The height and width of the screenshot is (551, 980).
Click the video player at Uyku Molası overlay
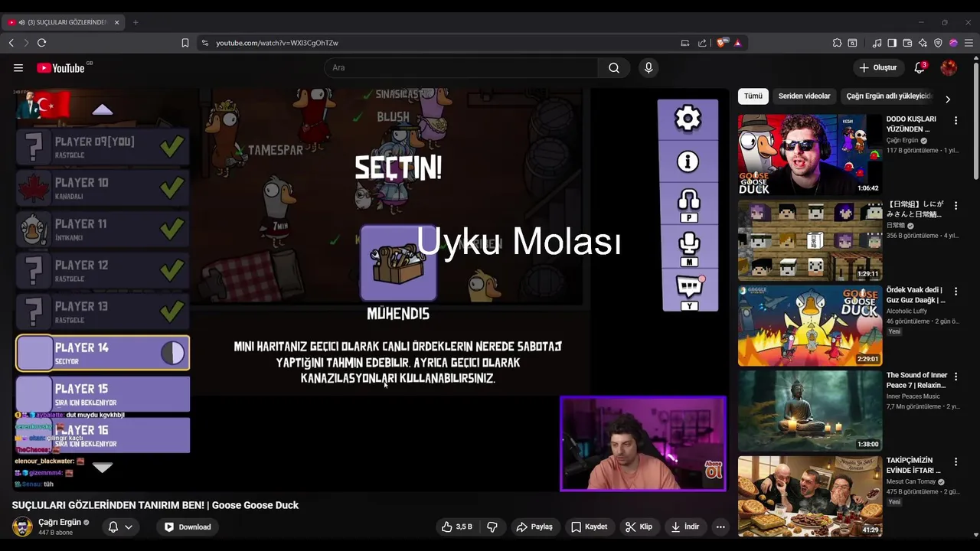[x=518, y=242]
